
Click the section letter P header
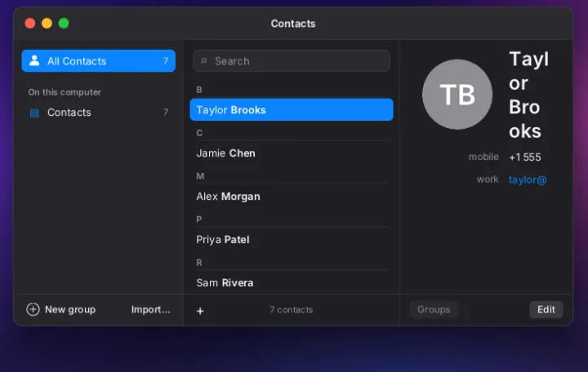[x=199, y=219]
